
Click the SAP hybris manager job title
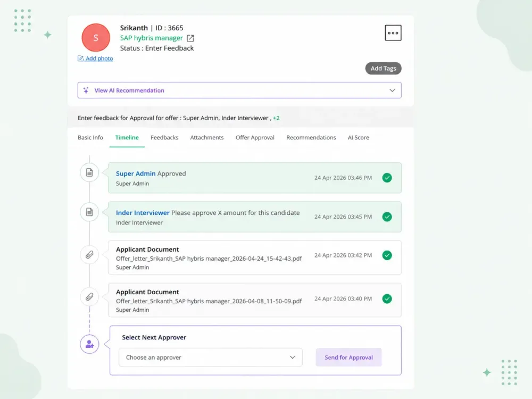tap(151, 38)
